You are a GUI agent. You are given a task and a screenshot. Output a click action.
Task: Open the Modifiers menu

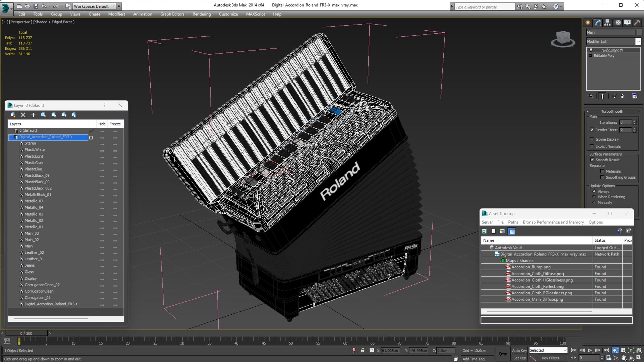pyautogui.click(x=116, y=14)
